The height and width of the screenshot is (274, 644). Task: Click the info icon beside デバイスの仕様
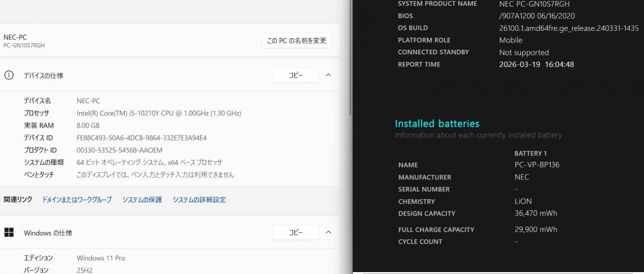click(x=8, y=75)
